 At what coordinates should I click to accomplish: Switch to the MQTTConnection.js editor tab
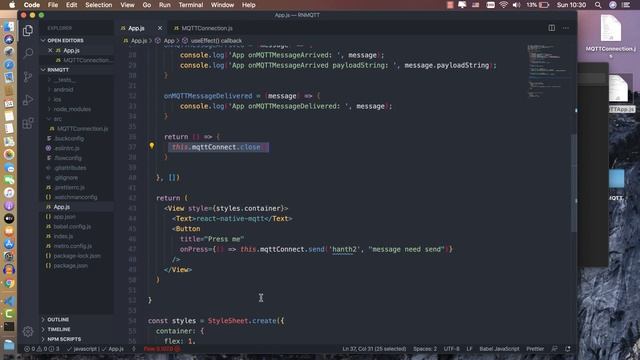coord(203,28)
